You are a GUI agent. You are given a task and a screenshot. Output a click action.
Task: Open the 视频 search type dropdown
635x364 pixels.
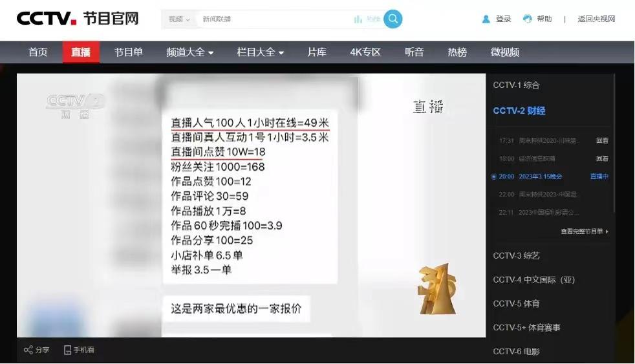[x=179, y=19]
